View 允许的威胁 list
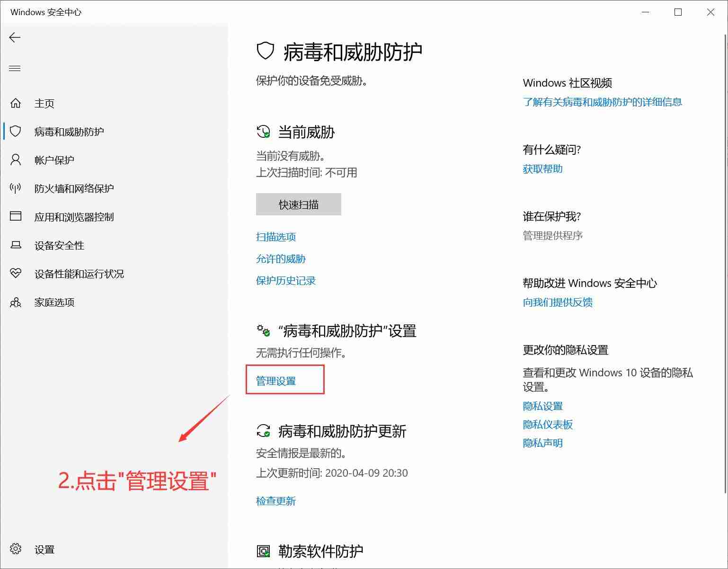 click(x=280, y=258)
